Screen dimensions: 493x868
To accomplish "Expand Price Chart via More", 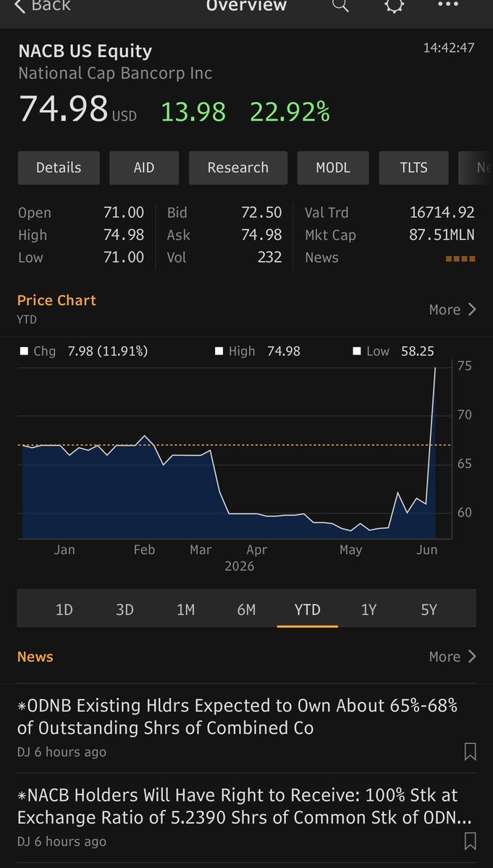I will point(452,310).
